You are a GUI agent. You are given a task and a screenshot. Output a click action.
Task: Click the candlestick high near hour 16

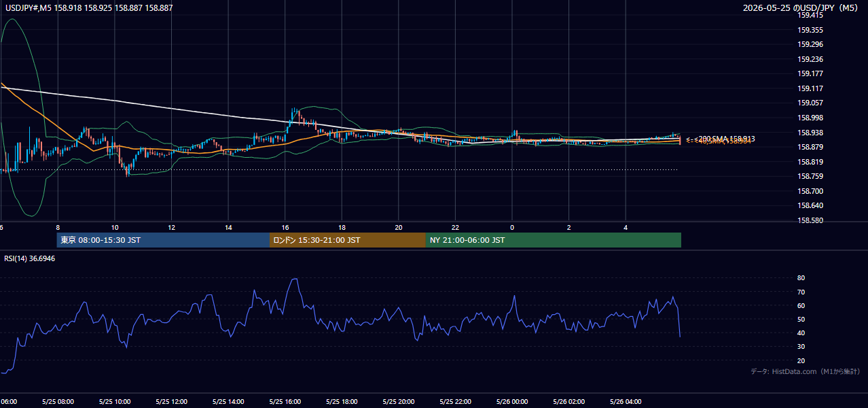point(293,109)
